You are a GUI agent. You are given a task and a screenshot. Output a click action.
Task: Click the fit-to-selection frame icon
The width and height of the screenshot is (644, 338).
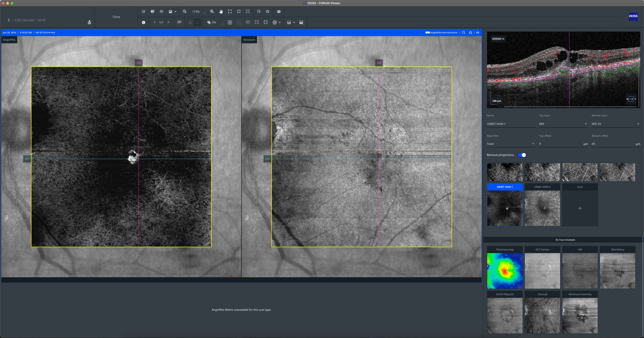pos(248,12)
